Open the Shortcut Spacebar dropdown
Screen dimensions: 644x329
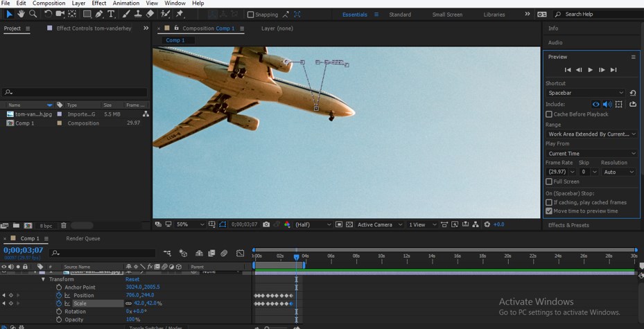coord(585,93)
